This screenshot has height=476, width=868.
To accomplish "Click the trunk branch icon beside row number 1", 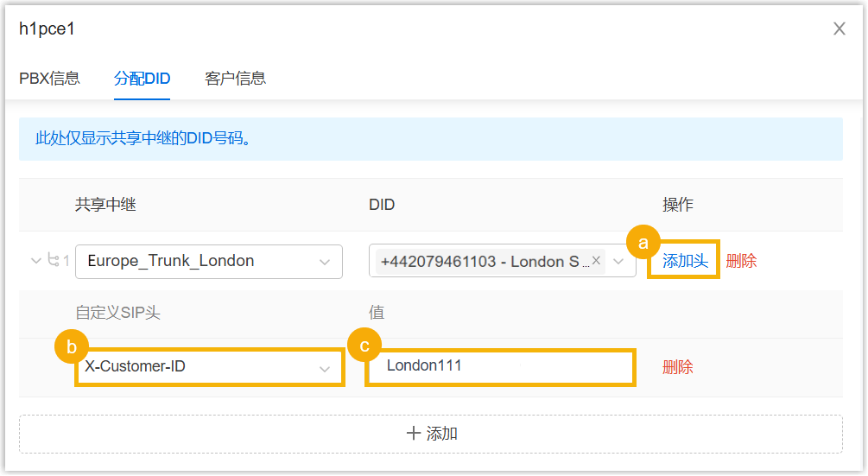I will click(x=54, y=261).
